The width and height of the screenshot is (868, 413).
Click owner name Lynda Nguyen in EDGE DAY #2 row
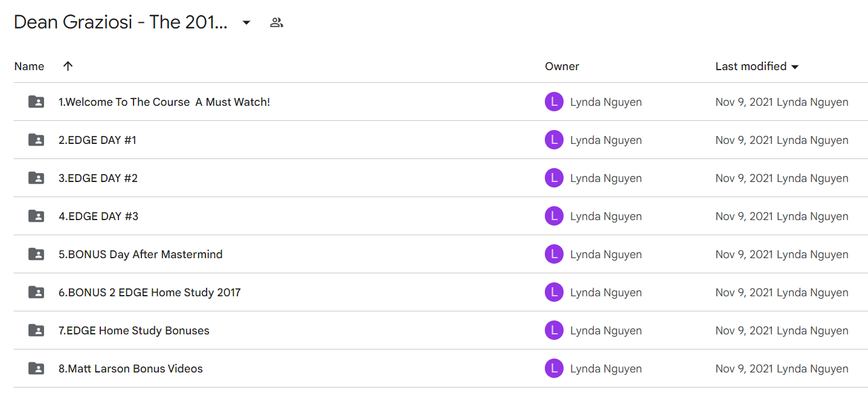pyautogui.click(x=606, y=178)
